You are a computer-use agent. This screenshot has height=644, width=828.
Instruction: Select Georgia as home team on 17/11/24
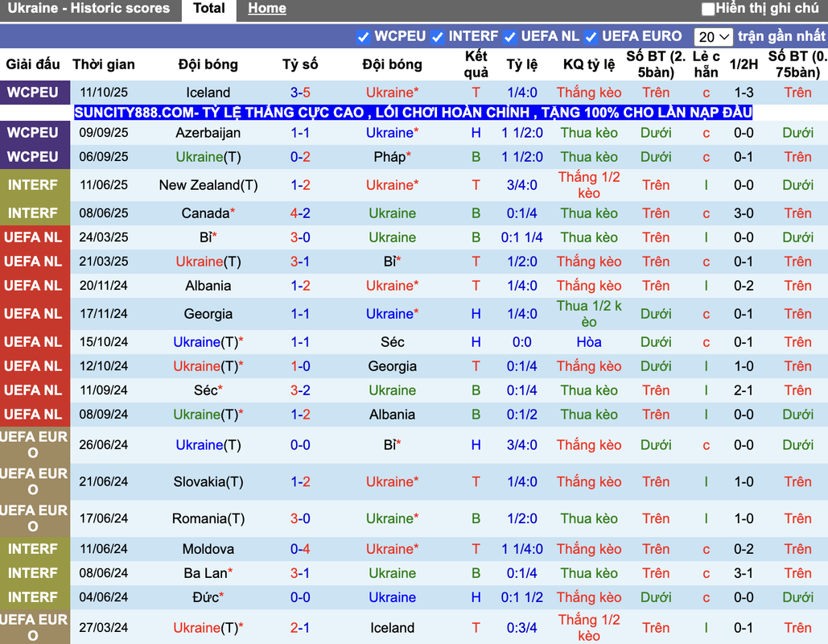click(x=208, y=314)
